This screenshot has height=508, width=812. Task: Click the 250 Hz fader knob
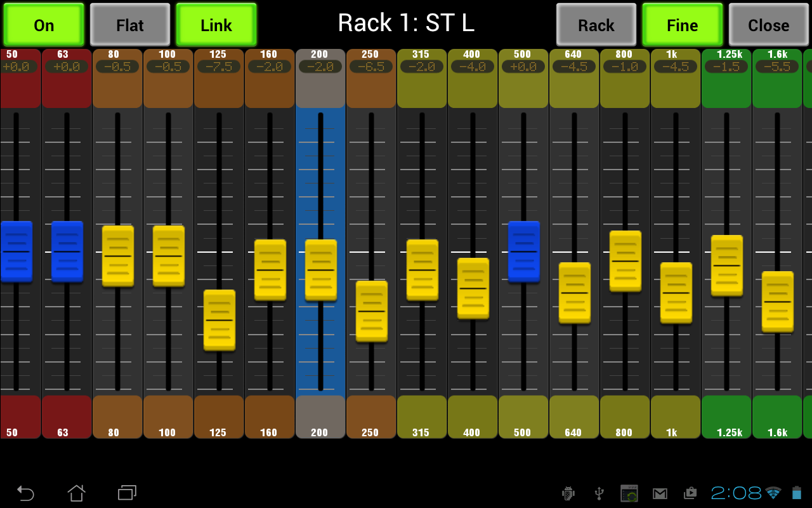coord(372,311)
